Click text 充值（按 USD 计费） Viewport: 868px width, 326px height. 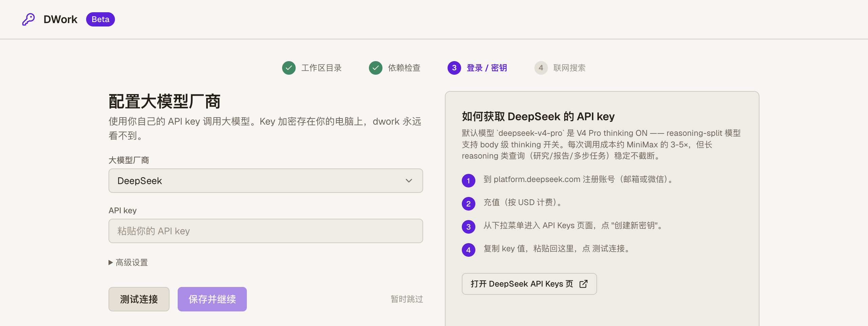click(522, 202)
